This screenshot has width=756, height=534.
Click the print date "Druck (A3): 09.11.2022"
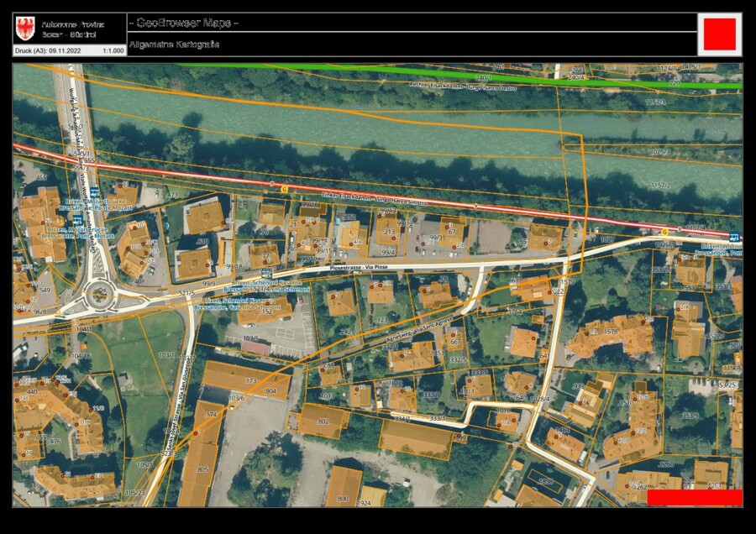48,51
